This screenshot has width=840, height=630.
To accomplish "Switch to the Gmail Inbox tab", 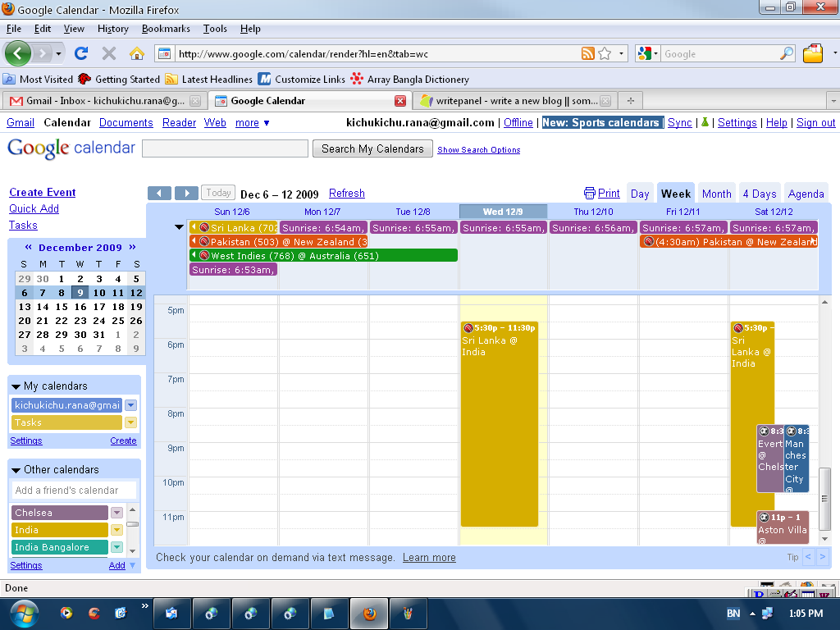I will (104, 101).
